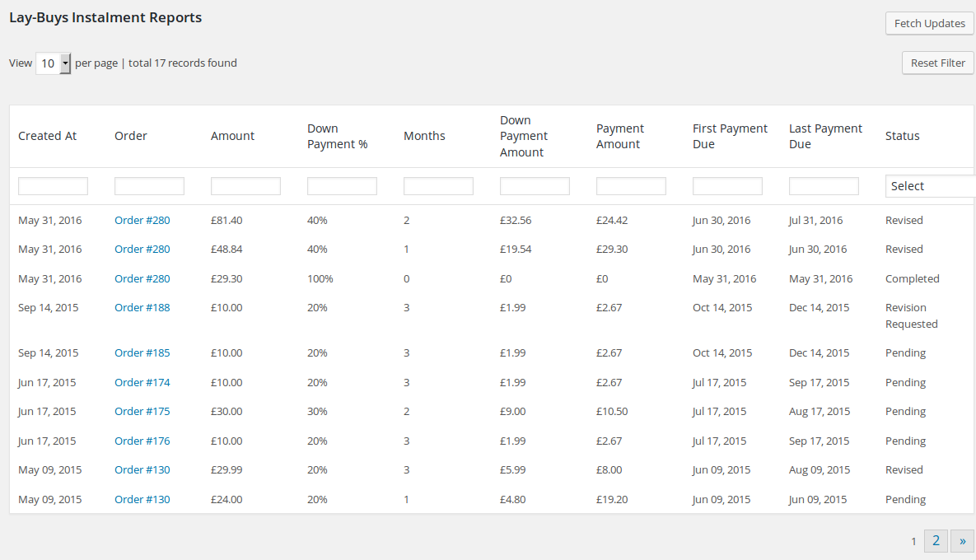The width and height of the screenshot is (976, 560).
Task: Open the Status filter Select dropdown
Action: [x=930, y=186]
